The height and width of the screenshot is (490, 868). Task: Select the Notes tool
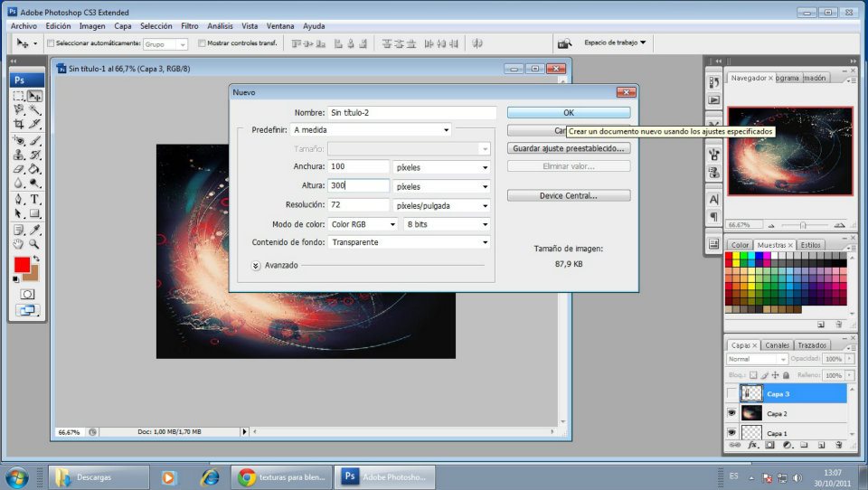coord(19,230)
